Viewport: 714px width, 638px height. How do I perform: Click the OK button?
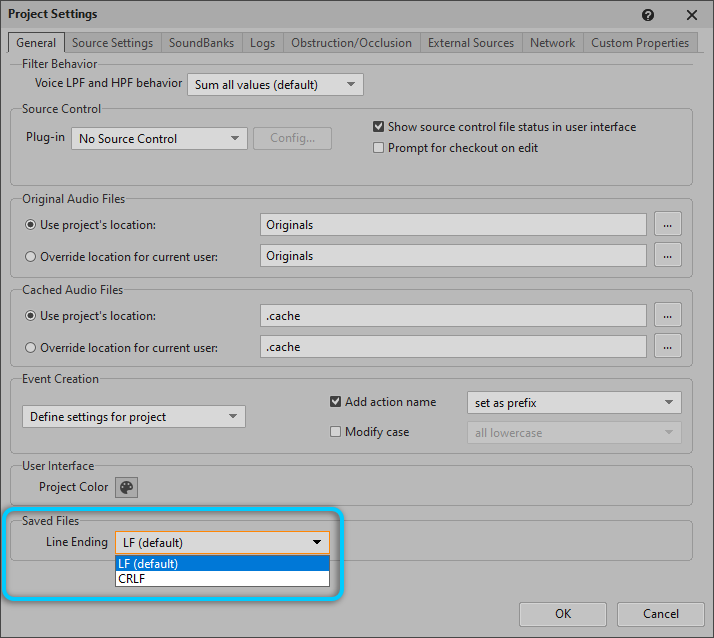[x=563, y=614]
